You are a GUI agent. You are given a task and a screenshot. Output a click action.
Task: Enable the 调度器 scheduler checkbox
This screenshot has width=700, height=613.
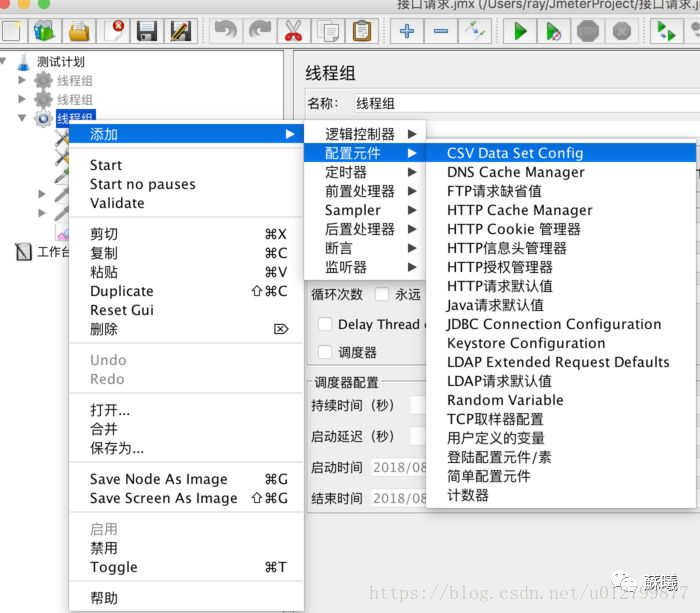325,352
